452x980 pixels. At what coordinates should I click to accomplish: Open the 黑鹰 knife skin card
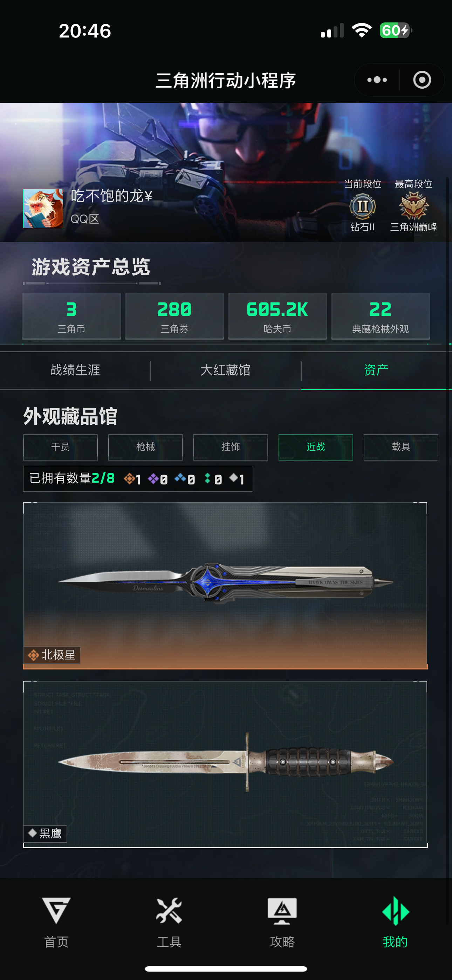(x=225, y=765)
